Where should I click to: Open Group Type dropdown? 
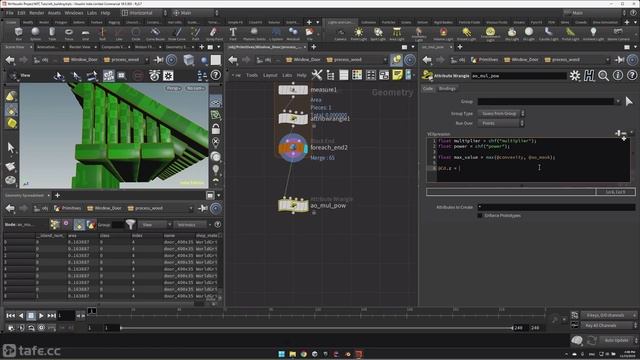click(501, 113)
